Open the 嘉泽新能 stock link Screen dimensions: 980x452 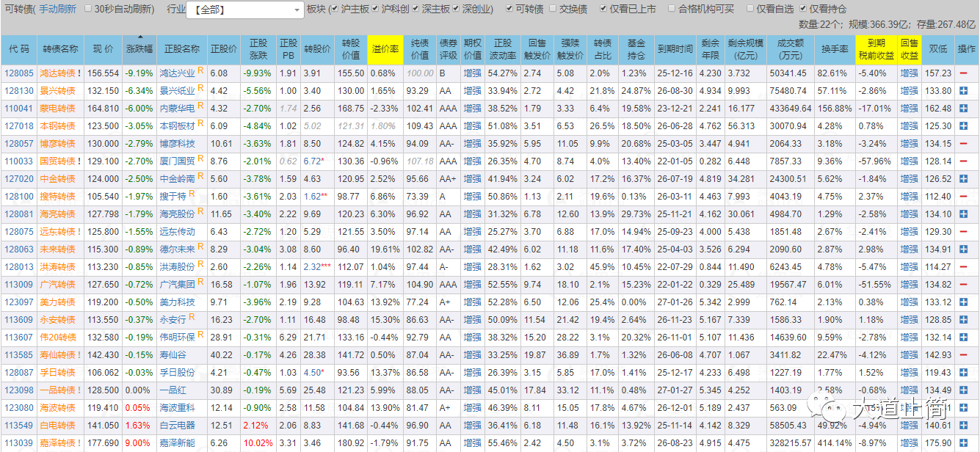tap(178, 443)
